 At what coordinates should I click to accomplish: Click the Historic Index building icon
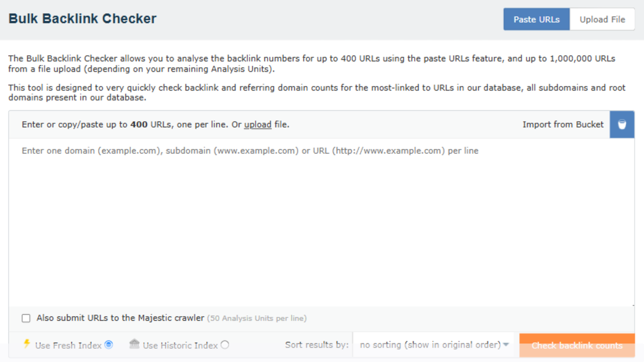click(x=134, y=344)
